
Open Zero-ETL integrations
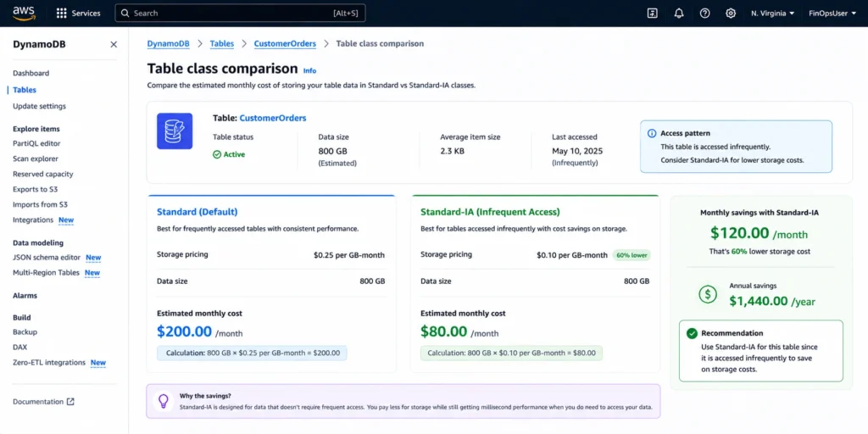pyautogui.click(x=49, y=363)
